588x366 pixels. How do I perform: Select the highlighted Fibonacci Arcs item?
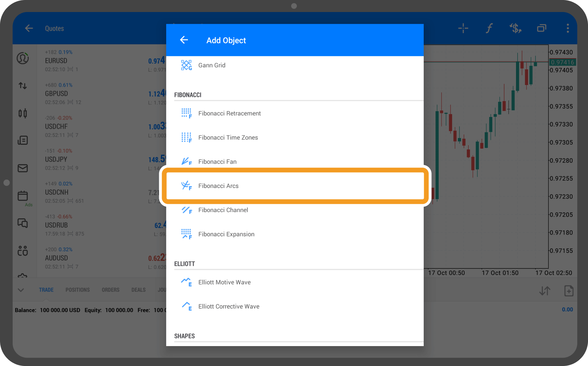tap(218, 186)
